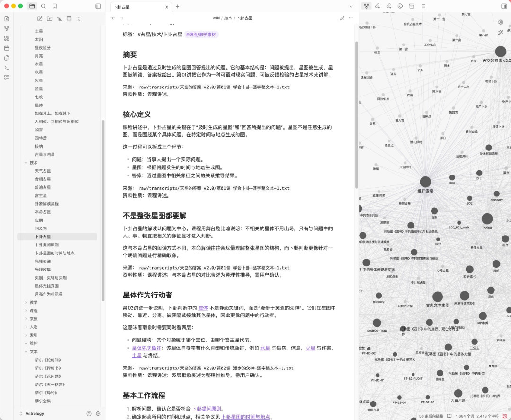The image size is (511, 420).
Task: Change file sort order icon
Action: (x=59, y=18)
